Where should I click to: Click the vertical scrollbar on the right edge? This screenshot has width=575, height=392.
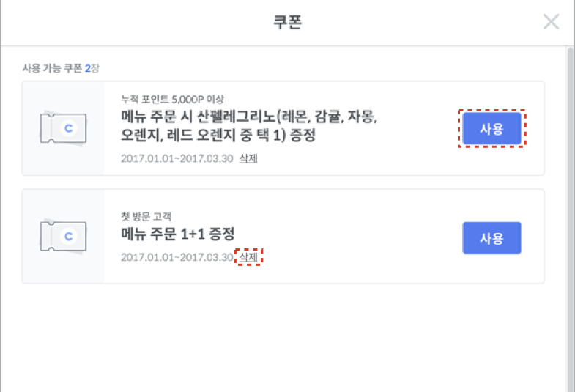click(x=570, y=219)
